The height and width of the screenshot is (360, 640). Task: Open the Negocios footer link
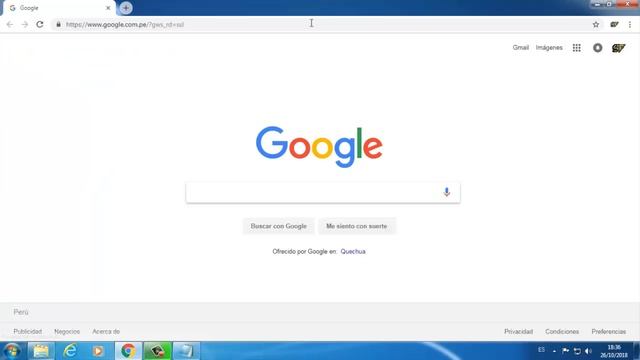(67, 331)
